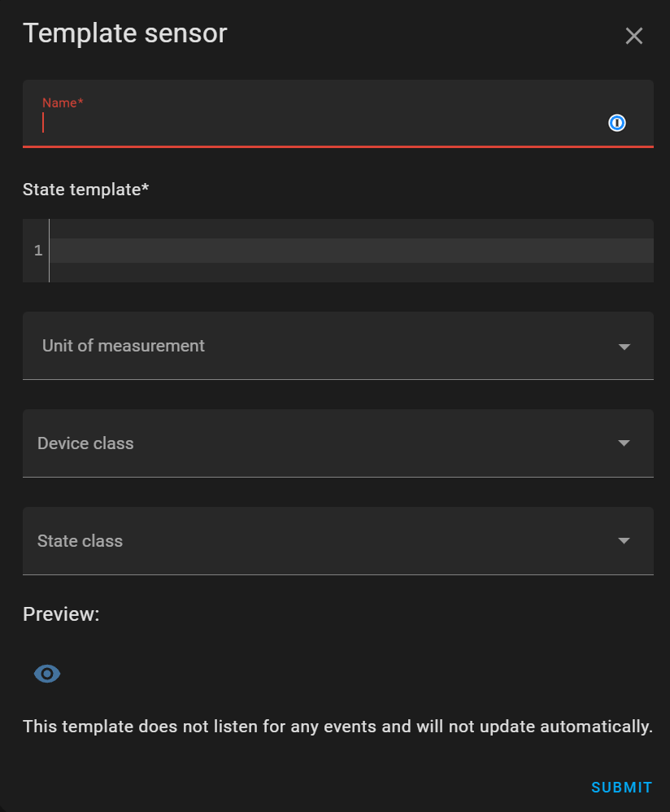The height and width of the screenshot is (812, 670).
Task: Open the Unit of measurement combo box
Action: (x=337, y=346)
